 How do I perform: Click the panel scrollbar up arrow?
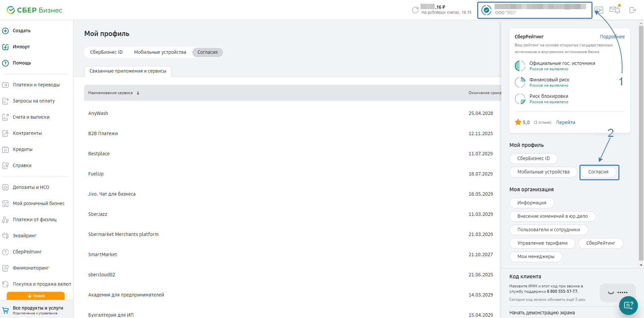click(641, 24)
